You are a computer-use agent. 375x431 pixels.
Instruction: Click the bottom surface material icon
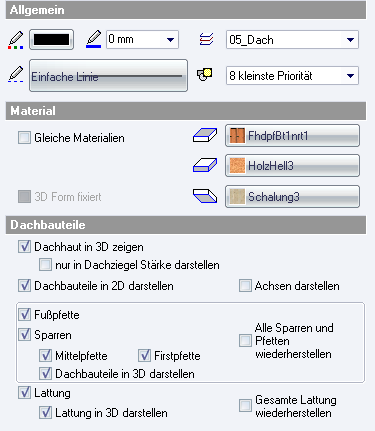205,196
